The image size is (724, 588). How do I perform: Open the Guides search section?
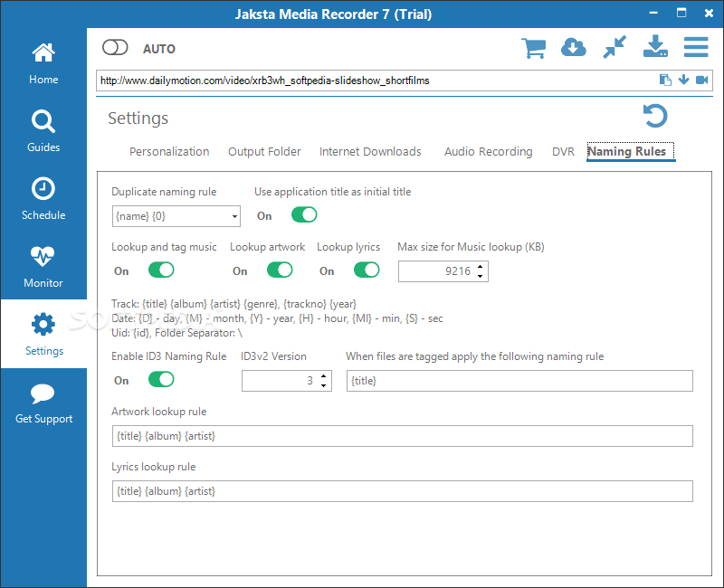(43, 131)
